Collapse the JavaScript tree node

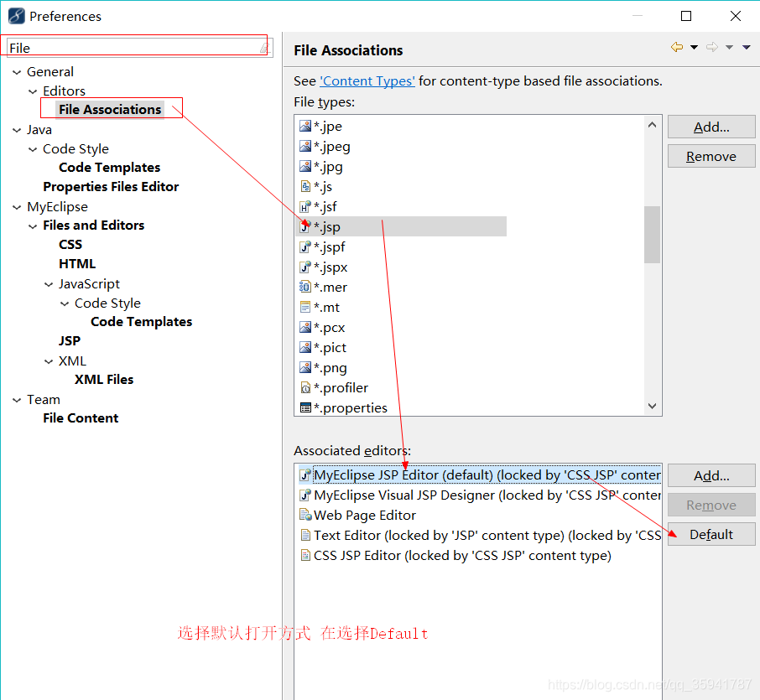(49, 284)
